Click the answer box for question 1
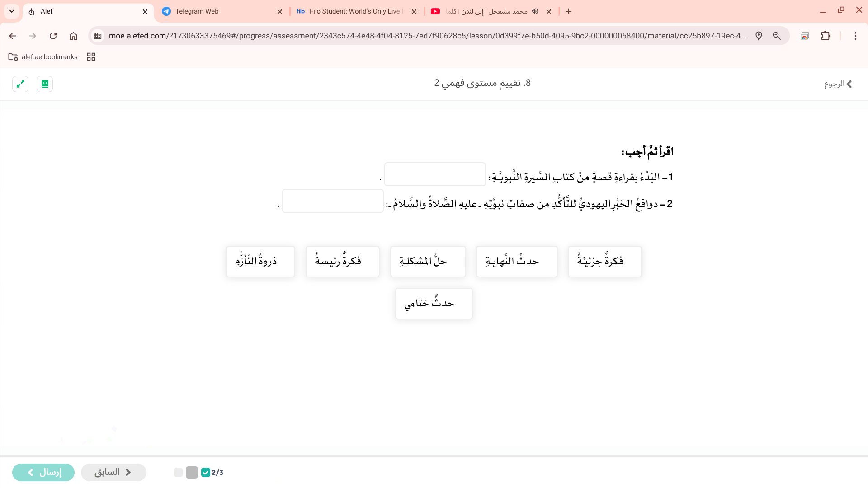868x488 pixels. click(434, 174)
